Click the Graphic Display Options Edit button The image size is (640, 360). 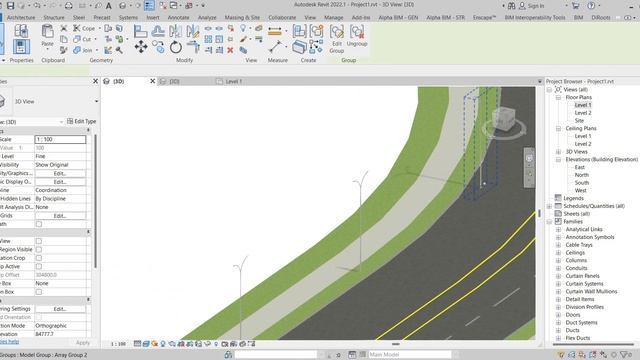(60, 182)
